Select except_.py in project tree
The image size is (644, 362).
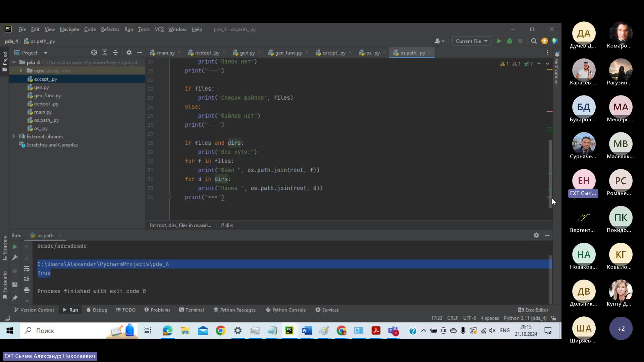[x=46, y=79]
